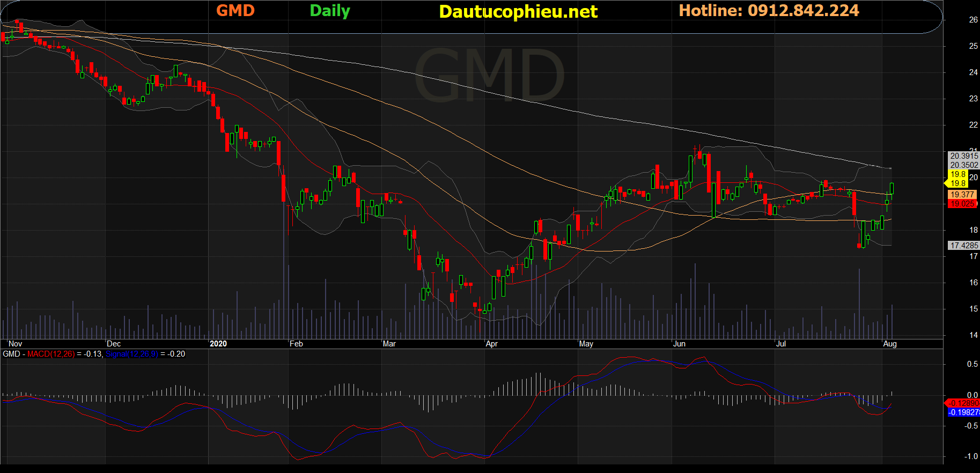Click MACD axis value -1.0

pos(971,456)
